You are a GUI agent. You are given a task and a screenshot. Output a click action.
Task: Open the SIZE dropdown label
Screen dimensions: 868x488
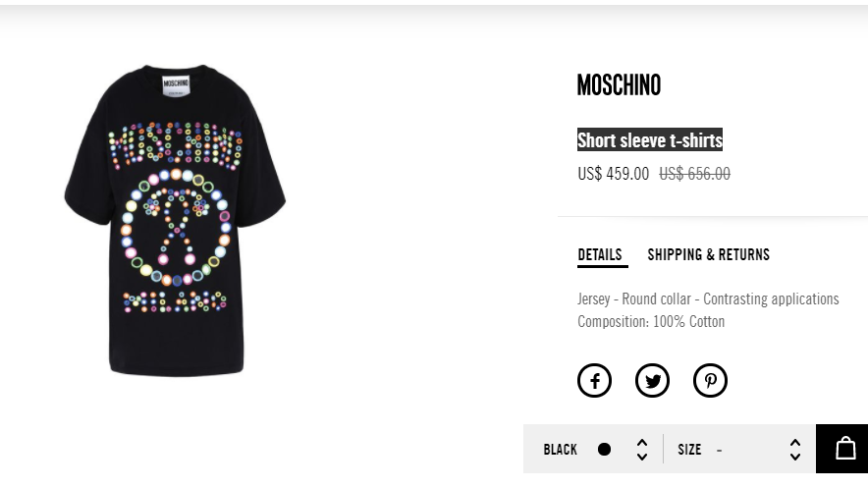[x=689, y=450]
